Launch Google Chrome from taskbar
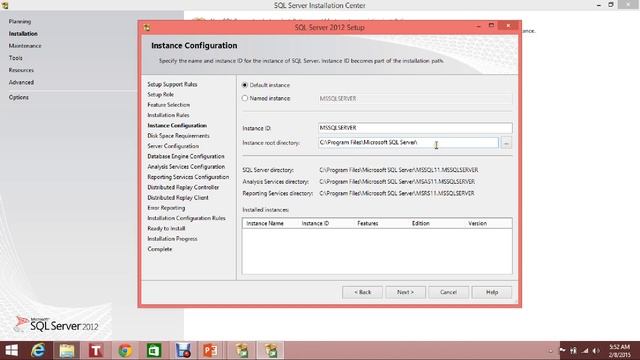The height and width of the screenshot is (360, 640). click(x=125, y=351)
